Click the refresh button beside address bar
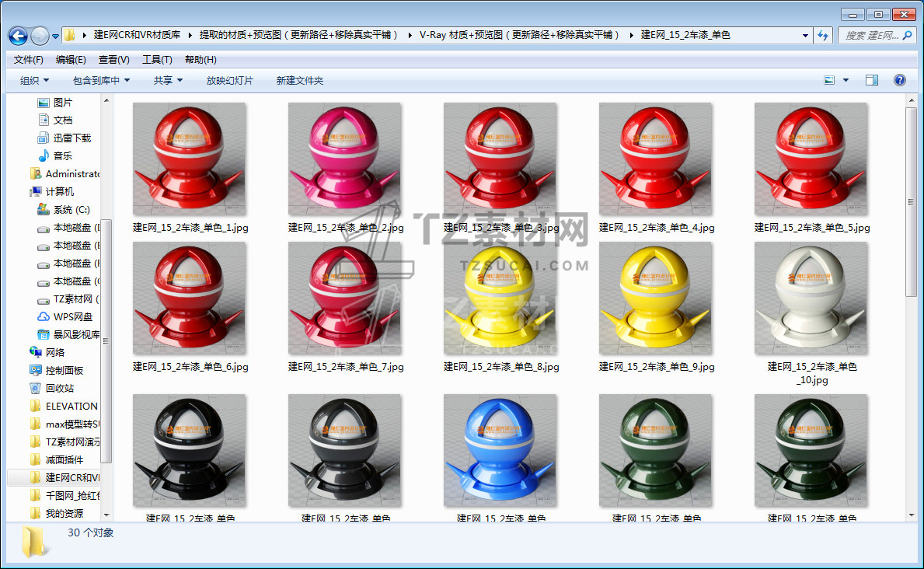Image resolution: width=924 pixels, height=569 pixels. (823, 36)
